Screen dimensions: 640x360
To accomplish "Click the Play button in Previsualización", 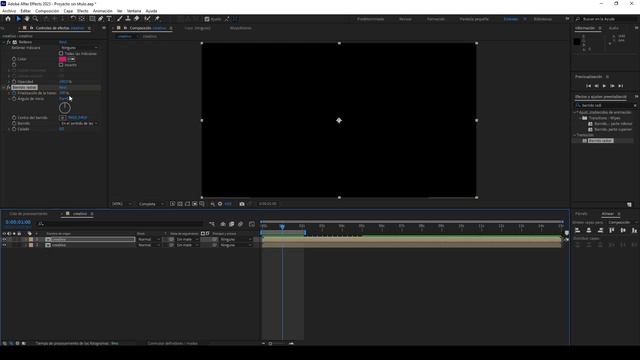I will [x=604, y=86].
